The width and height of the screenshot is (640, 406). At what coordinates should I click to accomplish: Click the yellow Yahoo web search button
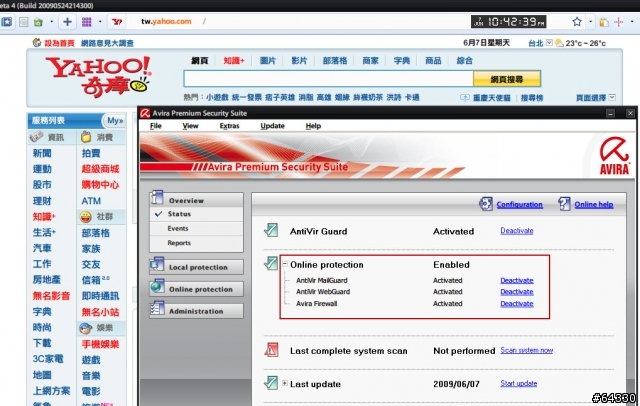pyautogui.click(x=507, y=79)
